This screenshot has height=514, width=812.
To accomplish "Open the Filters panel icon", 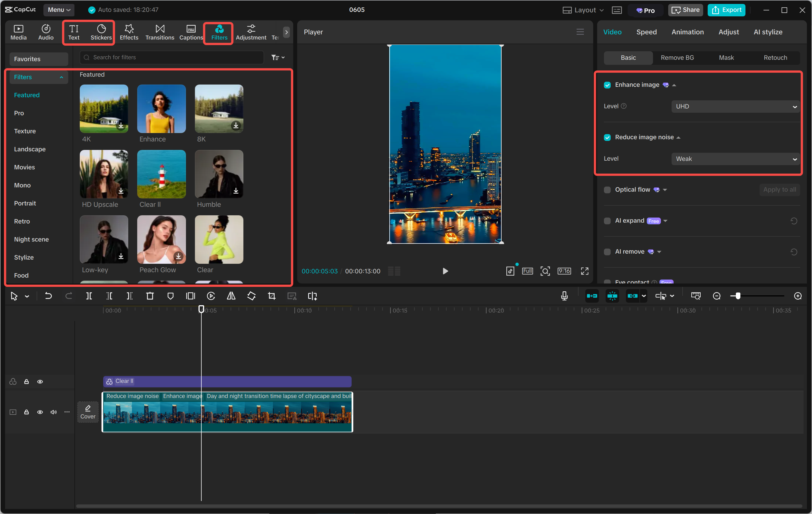I will [x=219, y=32].
